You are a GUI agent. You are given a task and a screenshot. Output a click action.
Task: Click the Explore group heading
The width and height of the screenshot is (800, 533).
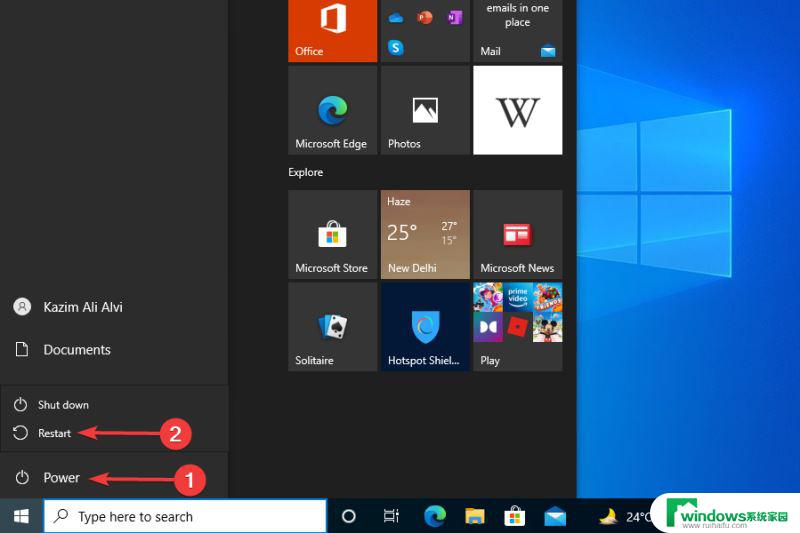pos(306,172)
